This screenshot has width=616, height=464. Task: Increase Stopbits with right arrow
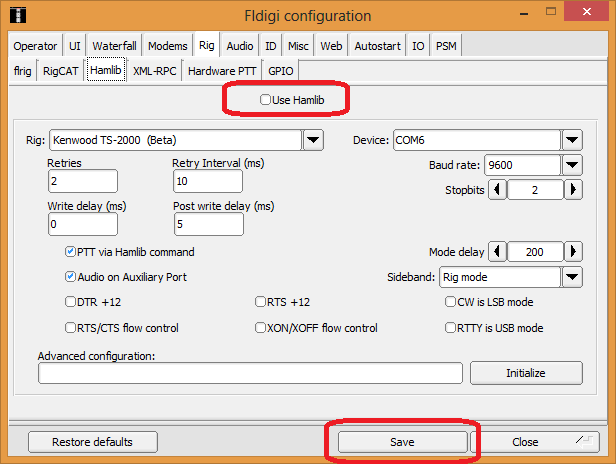coord(573,190)
